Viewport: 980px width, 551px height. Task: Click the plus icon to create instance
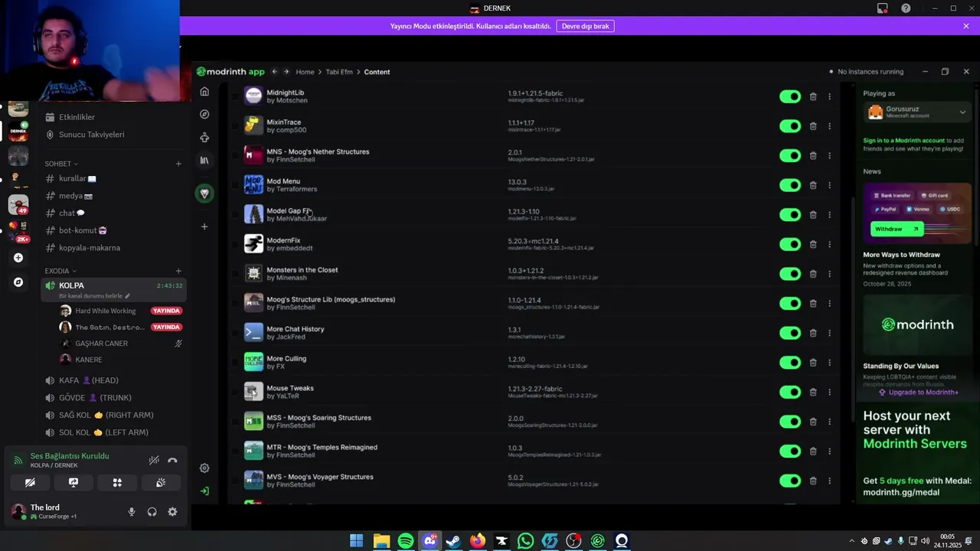pos(204,227)
